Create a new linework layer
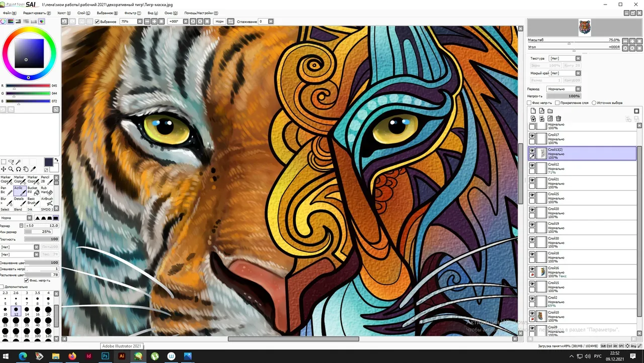The height and width of the screenshot is (363, 644). pyautogui.click(x=541, y=111)
